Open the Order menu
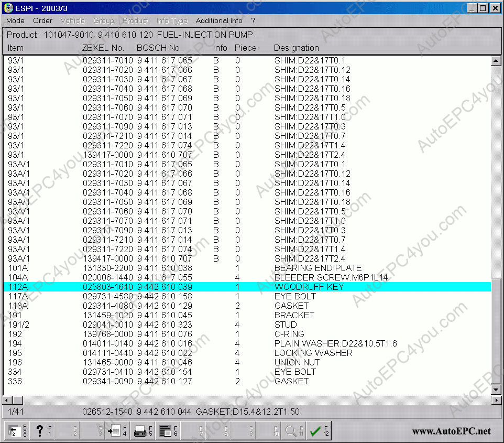504x443 pixels. click(x=42, y=21)
